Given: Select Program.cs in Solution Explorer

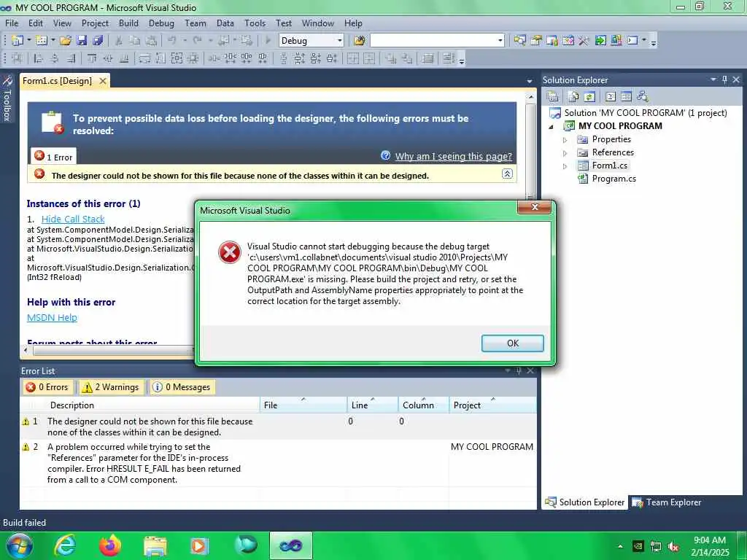Looking at the screenshot, I should [x=614, y=179].
